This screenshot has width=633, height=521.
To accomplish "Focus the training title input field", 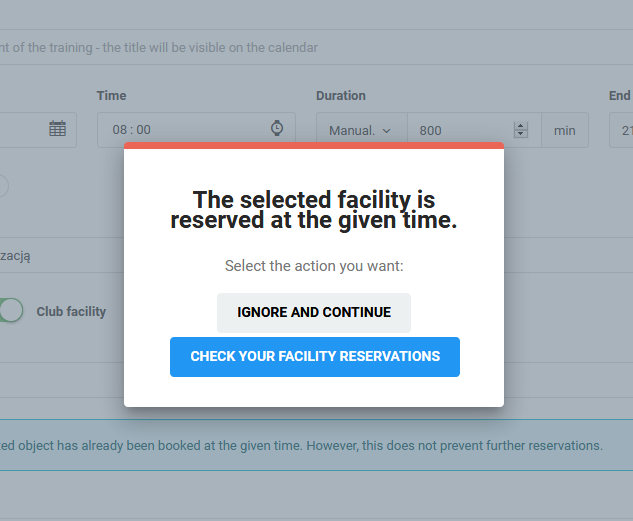I will pos(300,47).
